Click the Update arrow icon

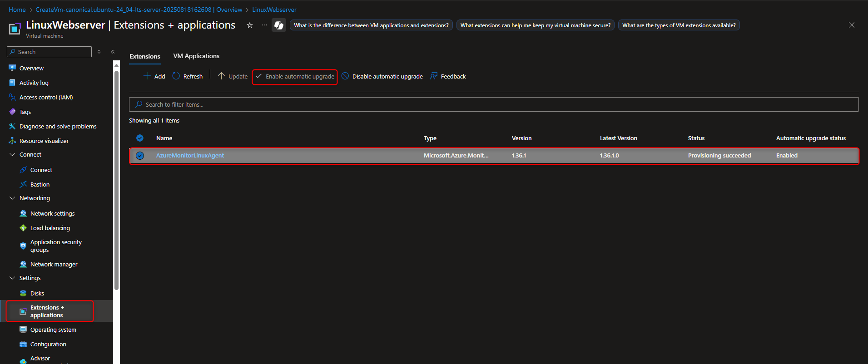click(x=221, y=76)
